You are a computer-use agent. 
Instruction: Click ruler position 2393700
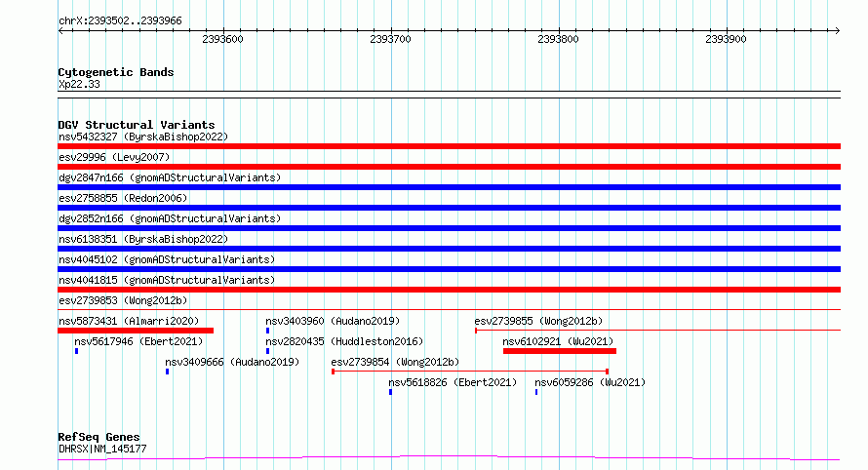(390, 39)
